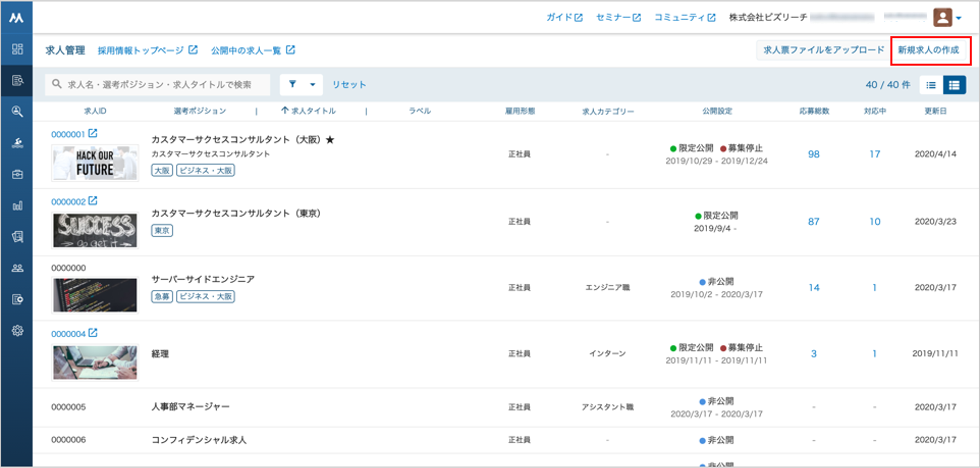Click the user avatar icon
The image size is (980, 468).
click(942, 18)
